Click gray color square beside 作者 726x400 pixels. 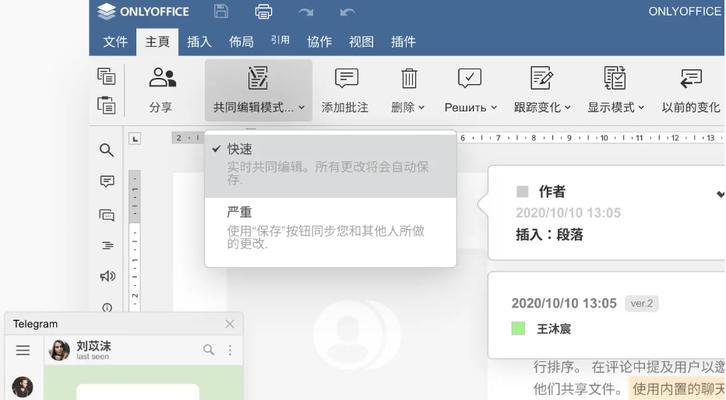tap(522, 191)
